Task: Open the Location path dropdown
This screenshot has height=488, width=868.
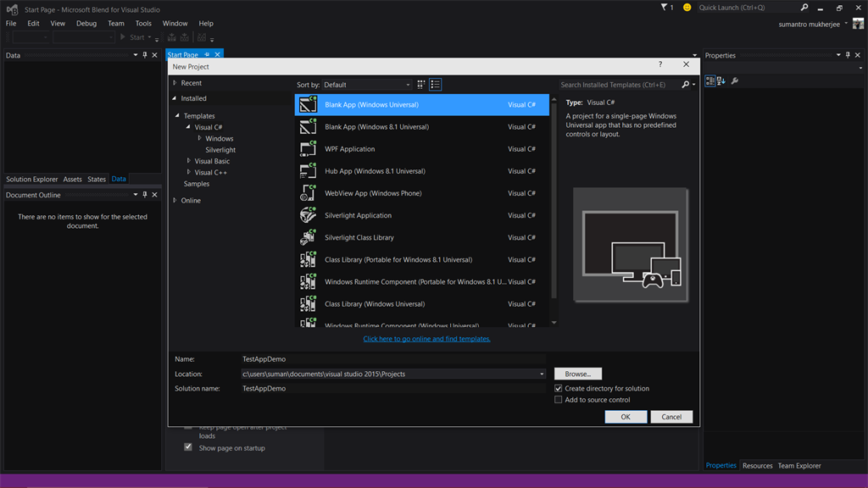Action: click(x=542, y=374)
